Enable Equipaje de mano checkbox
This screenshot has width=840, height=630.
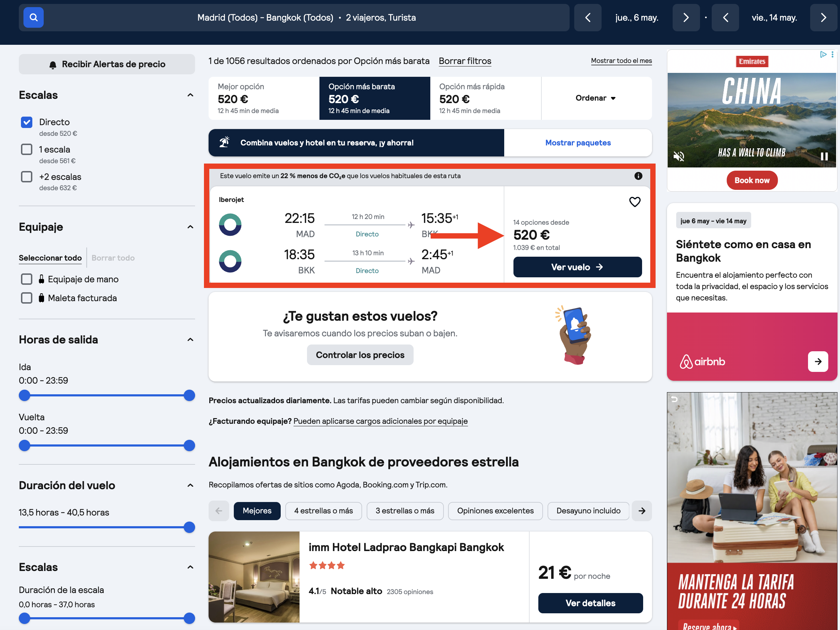click(x=27, y=279)
